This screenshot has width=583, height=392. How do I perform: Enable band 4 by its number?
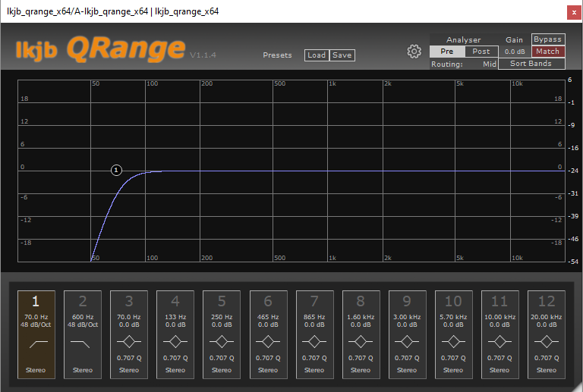coord(175,301)
